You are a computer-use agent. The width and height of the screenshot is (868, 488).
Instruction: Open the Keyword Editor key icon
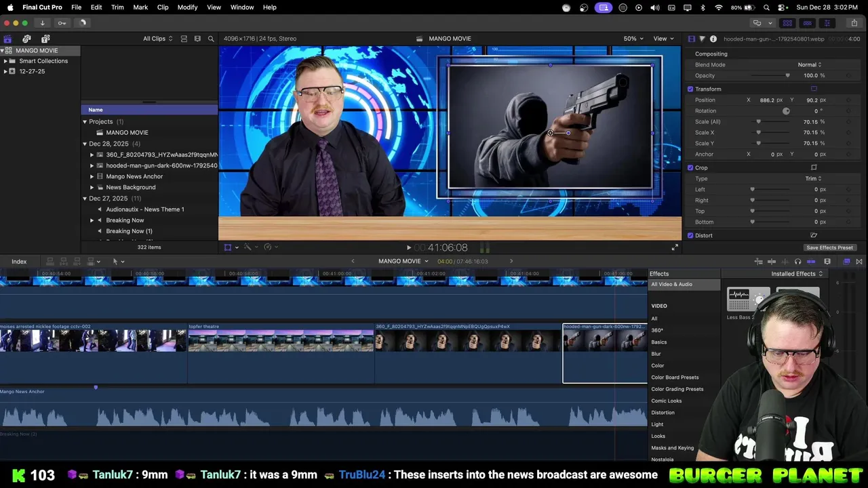(62, 23)
